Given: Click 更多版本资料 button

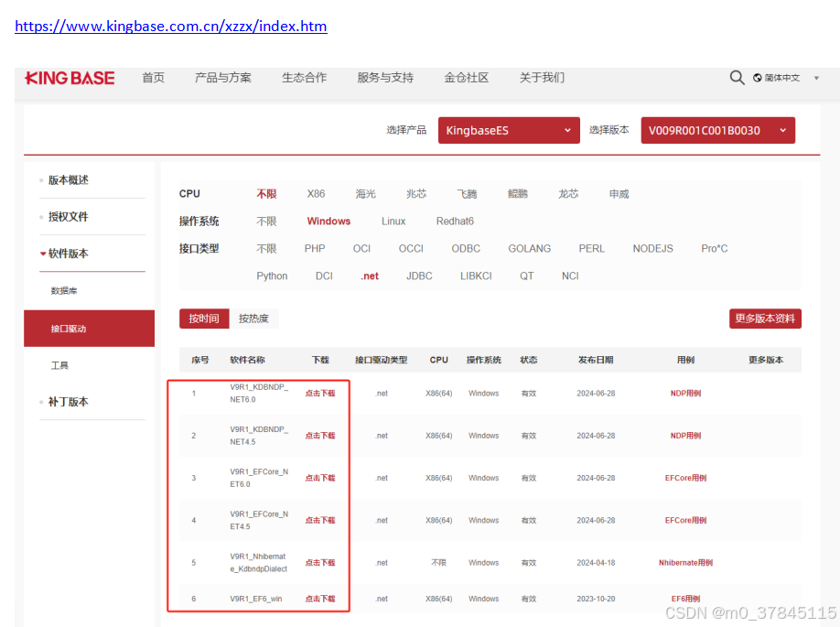Looking at the screenshot, I should pos(765,319).
